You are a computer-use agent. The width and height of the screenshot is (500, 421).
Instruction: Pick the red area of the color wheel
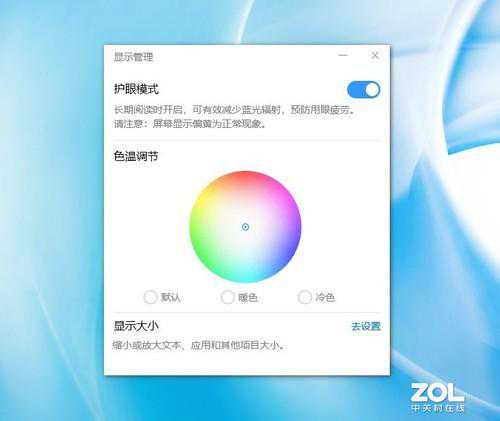pos(248,178)
